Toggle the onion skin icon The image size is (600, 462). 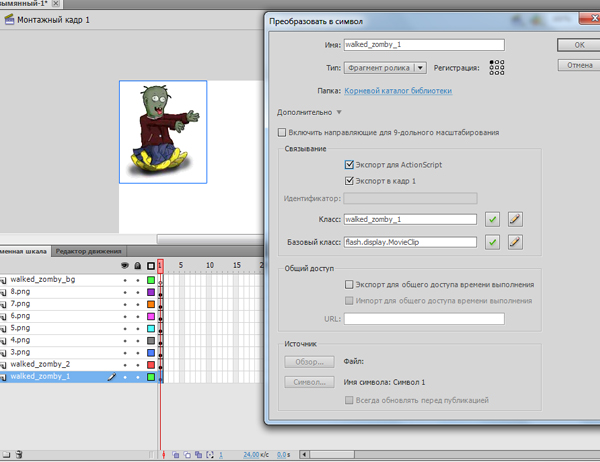click(176, 455)
